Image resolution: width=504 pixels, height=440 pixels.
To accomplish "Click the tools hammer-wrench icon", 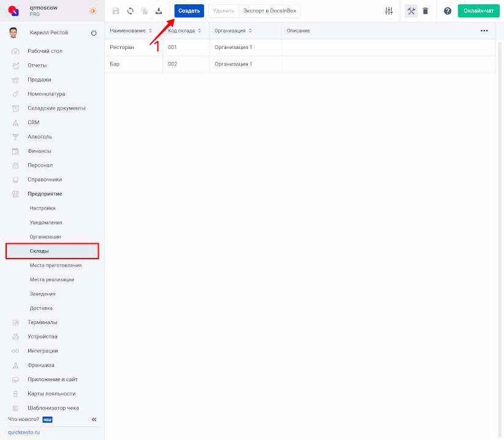I will click(411, 11).
